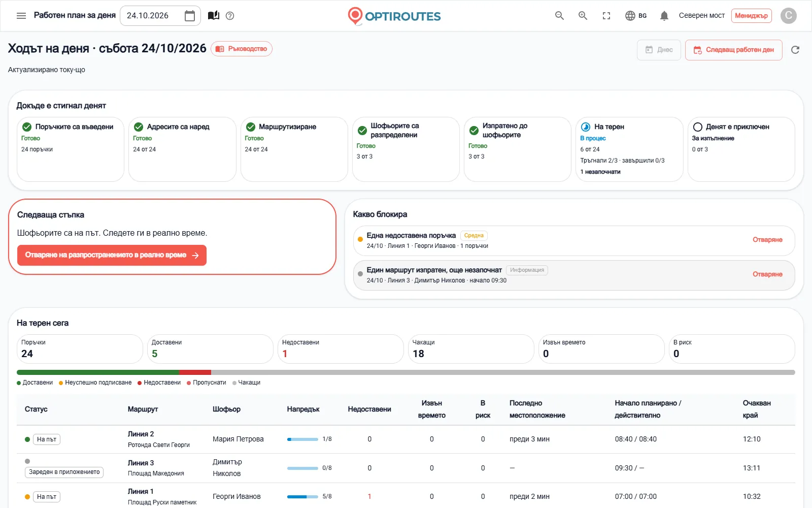The image size is (812, 508).
Task: Open user avatar menu
Action: coord(789,16)
